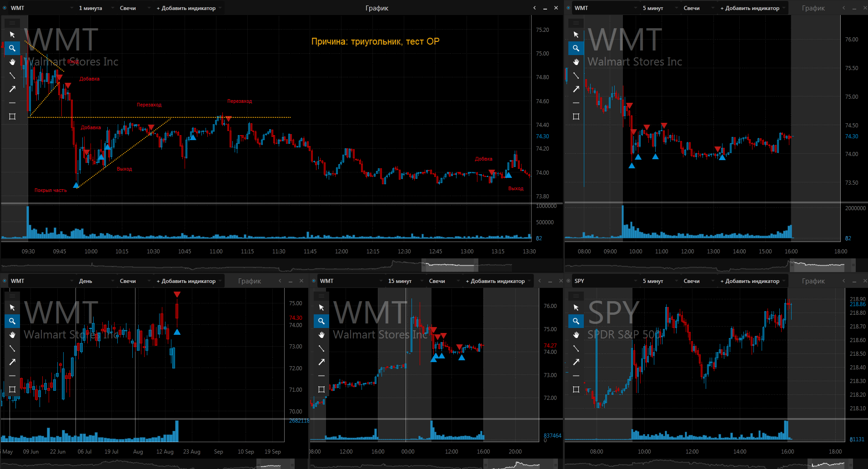Choose line tool in top-right WMT 5 минут chart

(x=576, y=76)
